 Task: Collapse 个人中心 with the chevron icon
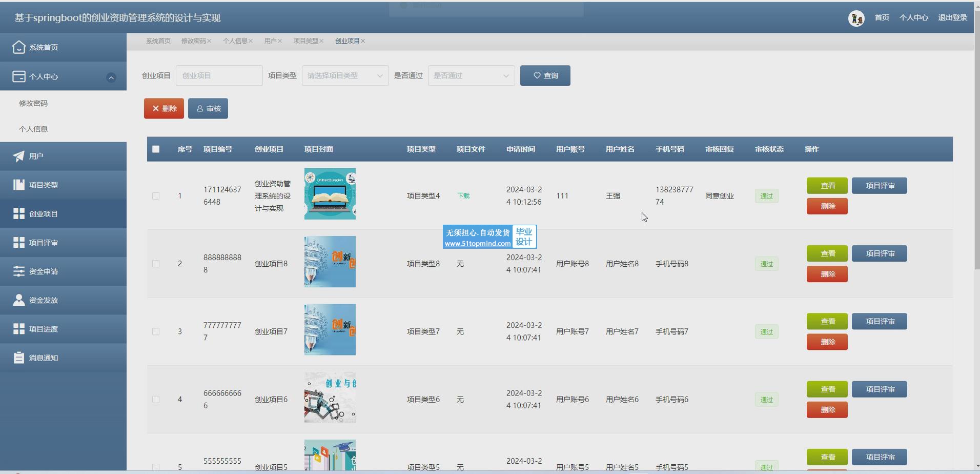(111, 77)
